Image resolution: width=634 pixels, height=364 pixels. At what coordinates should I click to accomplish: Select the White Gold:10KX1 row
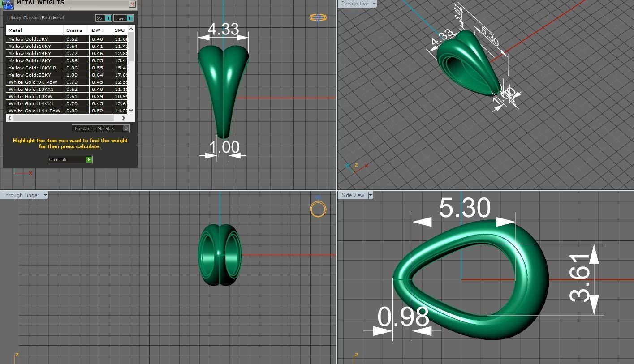67,89
